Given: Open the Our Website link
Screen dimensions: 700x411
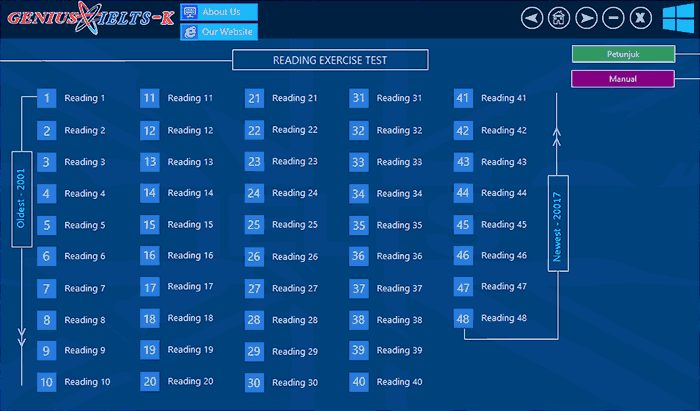Looking at the screenshot, I should coord(219,32).
